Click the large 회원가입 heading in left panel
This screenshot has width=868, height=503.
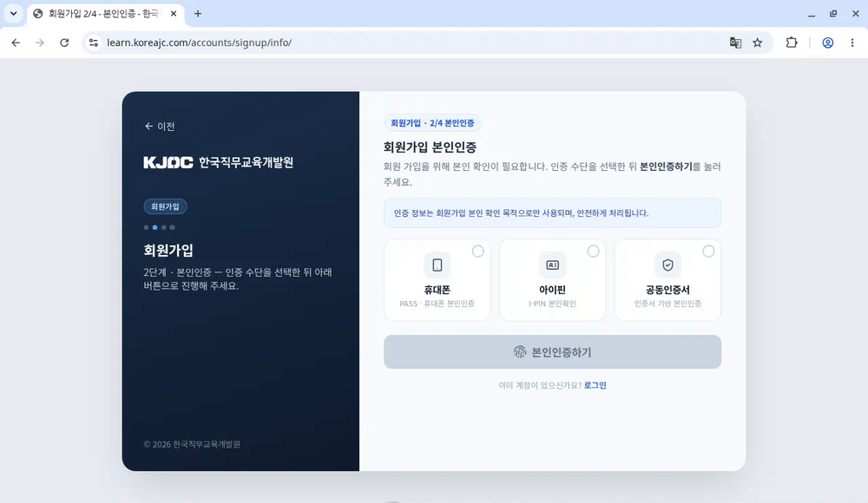click(x=168, y=250)
